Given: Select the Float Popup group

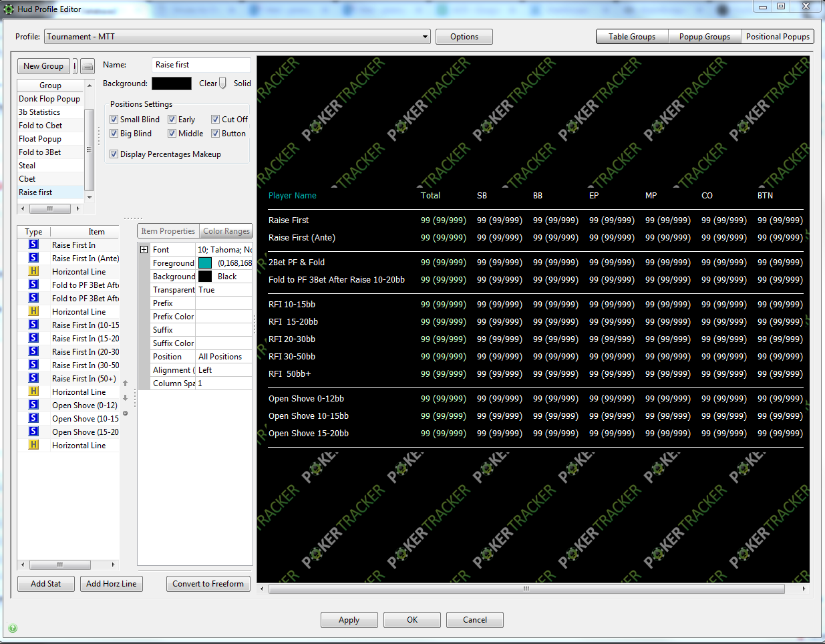Looking at the screenshot, I should [50, 139].
